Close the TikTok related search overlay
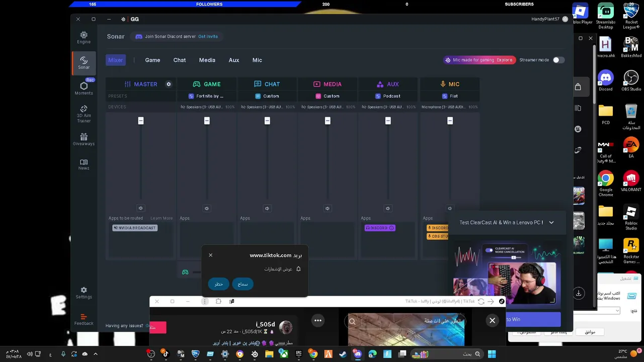Screen dimensions: 644x362 coord(492,320)
